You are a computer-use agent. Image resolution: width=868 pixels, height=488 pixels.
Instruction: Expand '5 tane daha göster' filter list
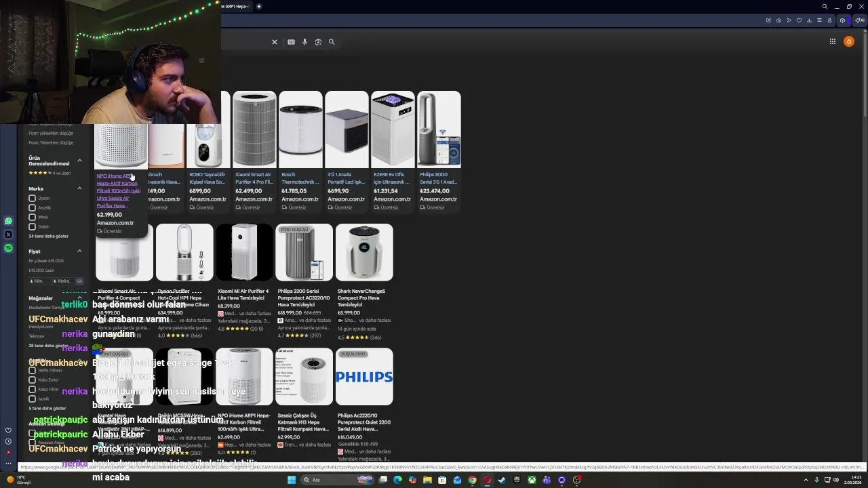point(47,409)
